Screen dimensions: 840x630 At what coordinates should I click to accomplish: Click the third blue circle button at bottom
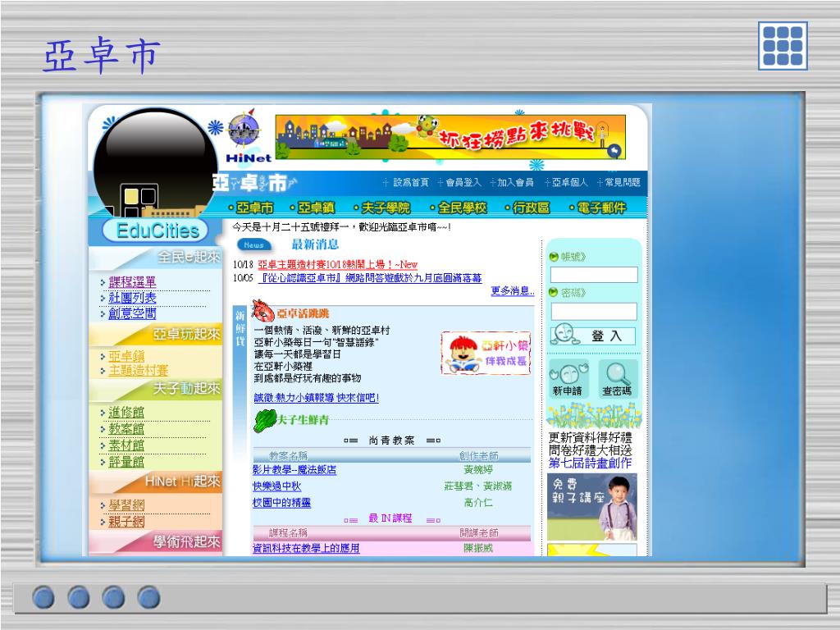113,597
